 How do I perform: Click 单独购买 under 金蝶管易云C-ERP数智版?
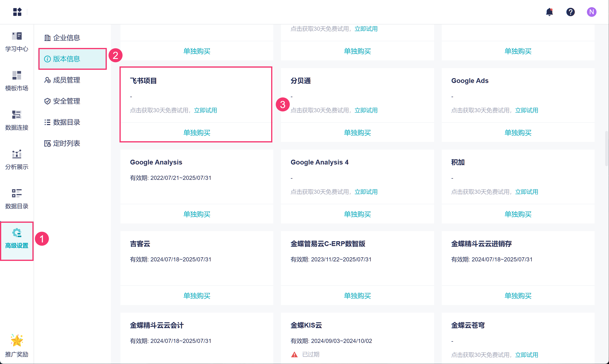(357, 296)
